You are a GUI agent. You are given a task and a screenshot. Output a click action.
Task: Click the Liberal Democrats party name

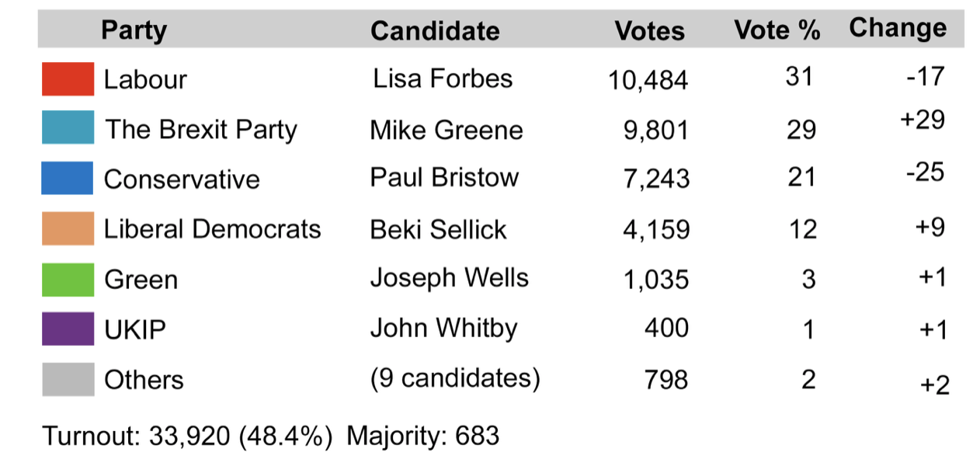click(212, 229)
